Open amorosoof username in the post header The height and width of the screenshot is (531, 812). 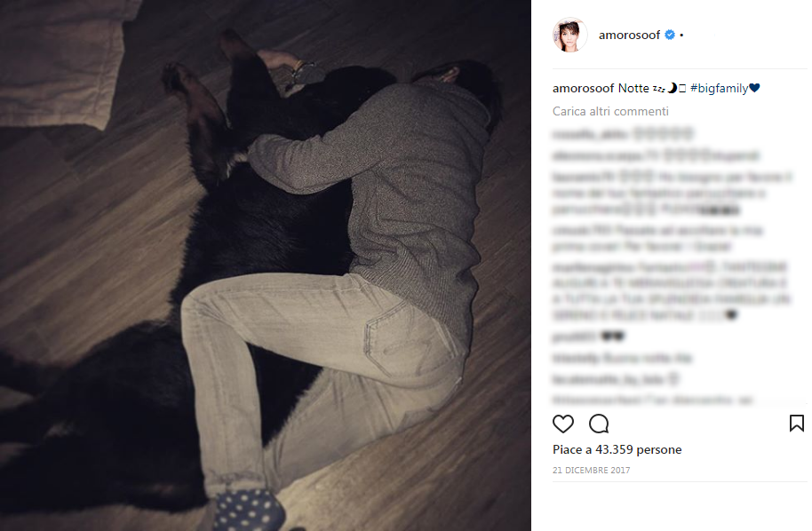pos(629,35)
